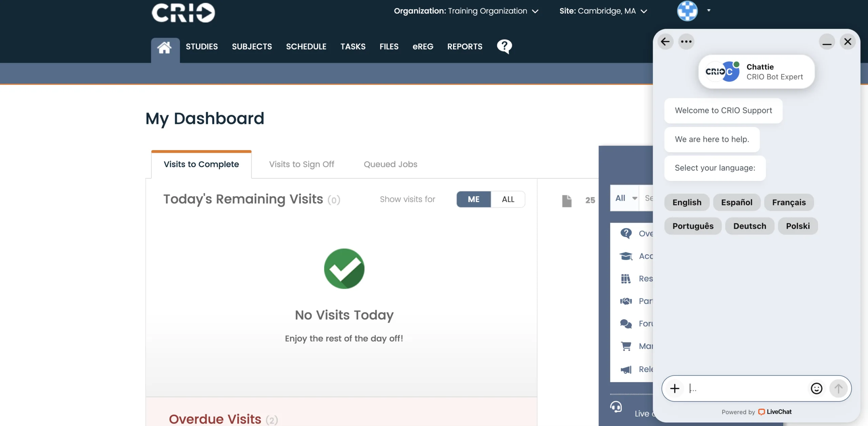Click the send message arrow button
Viewport: 868px width, 426px height.
pos(838,388)
